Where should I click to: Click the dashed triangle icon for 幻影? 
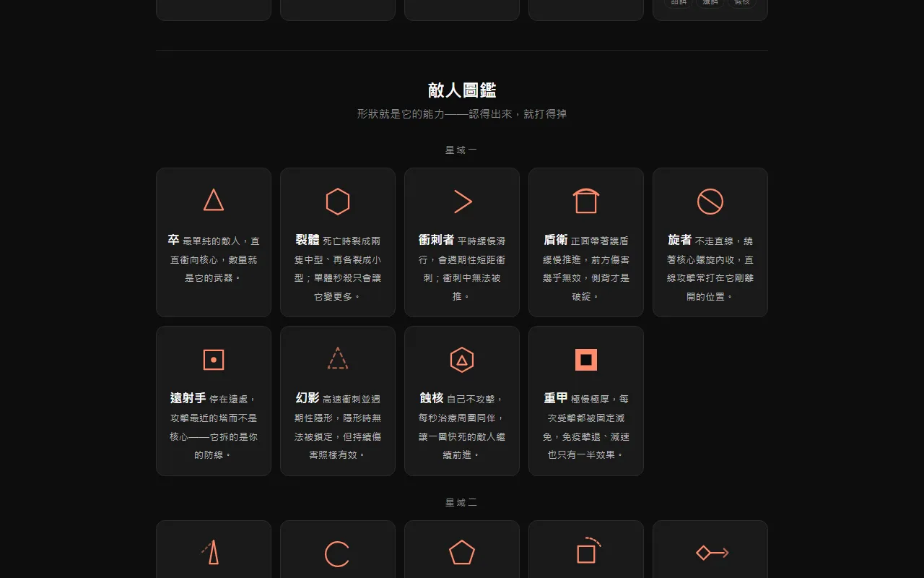(338, 358)
